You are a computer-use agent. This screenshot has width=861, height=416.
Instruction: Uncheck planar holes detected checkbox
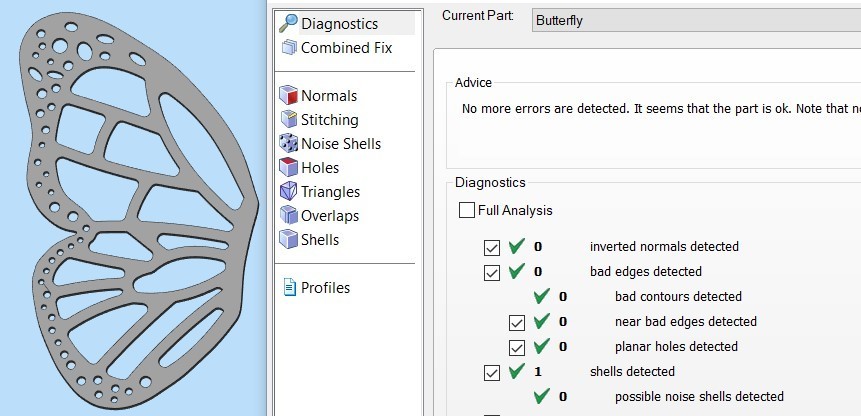tap(516, 347)
